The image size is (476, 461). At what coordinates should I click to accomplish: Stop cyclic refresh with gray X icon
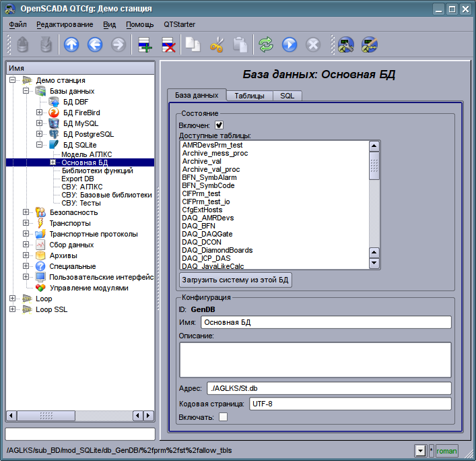(313, 45)
